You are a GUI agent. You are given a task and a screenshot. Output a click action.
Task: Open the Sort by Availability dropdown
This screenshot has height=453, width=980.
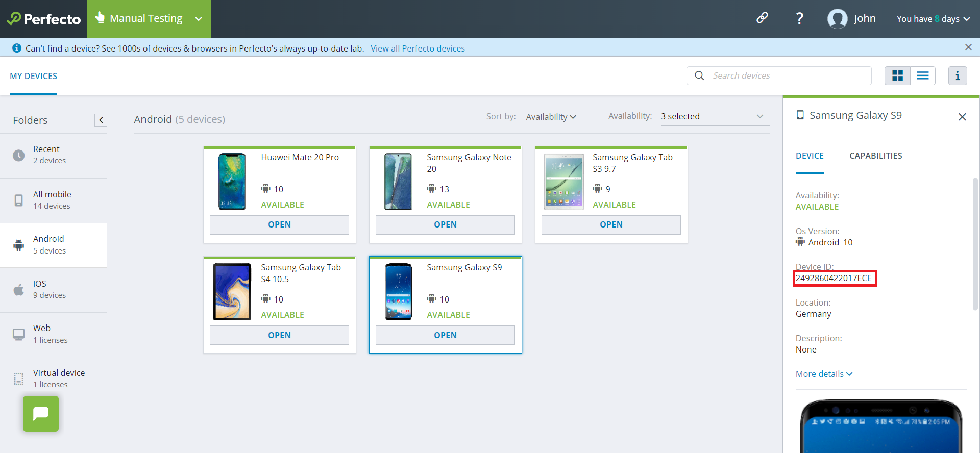(x=551, y=117)
